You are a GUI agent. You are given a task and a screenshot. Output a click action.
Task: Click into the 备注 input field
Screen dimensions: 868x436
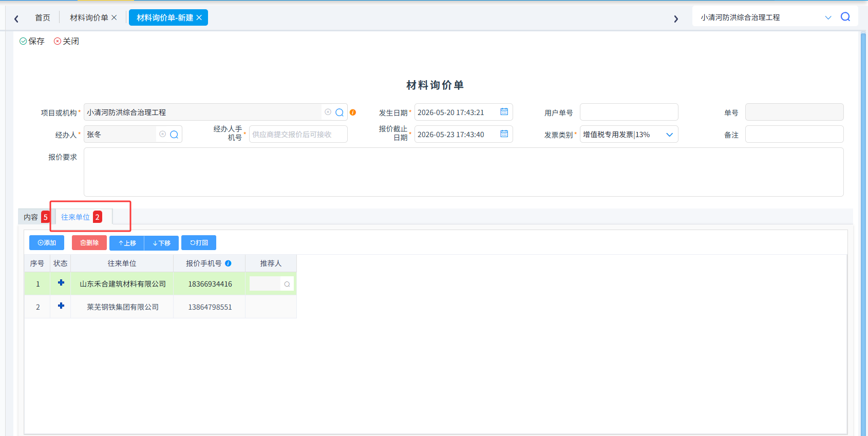(x=794, y=134)
